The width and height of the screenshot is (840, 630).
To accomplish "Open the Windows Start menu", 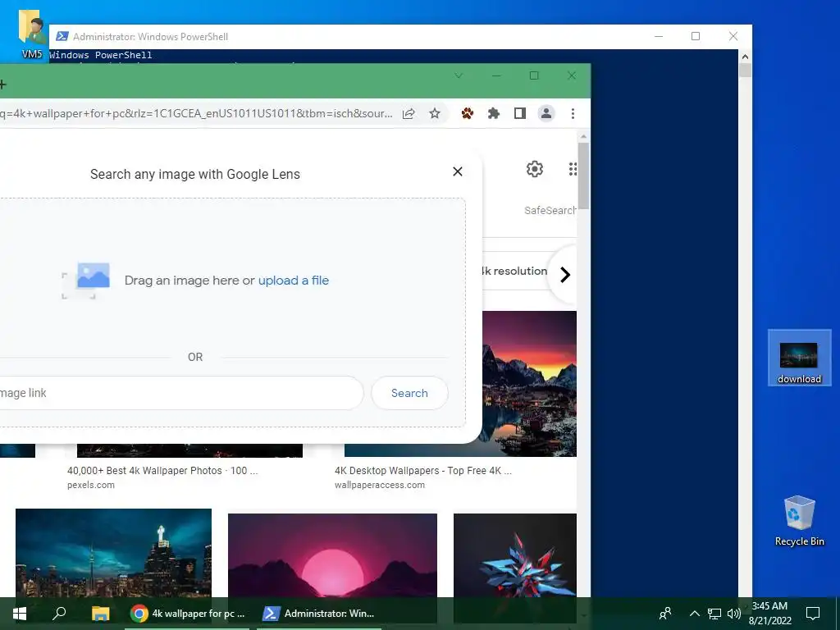I will click(20, 614).
